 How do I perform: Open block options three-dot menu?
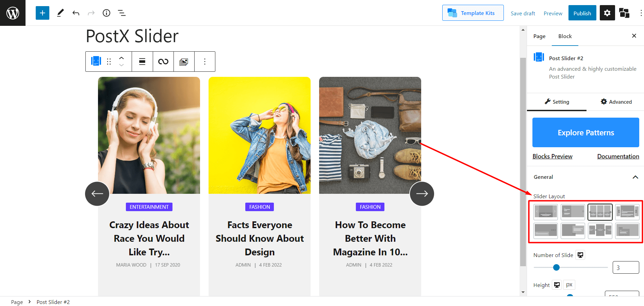[x=205, y=62]
